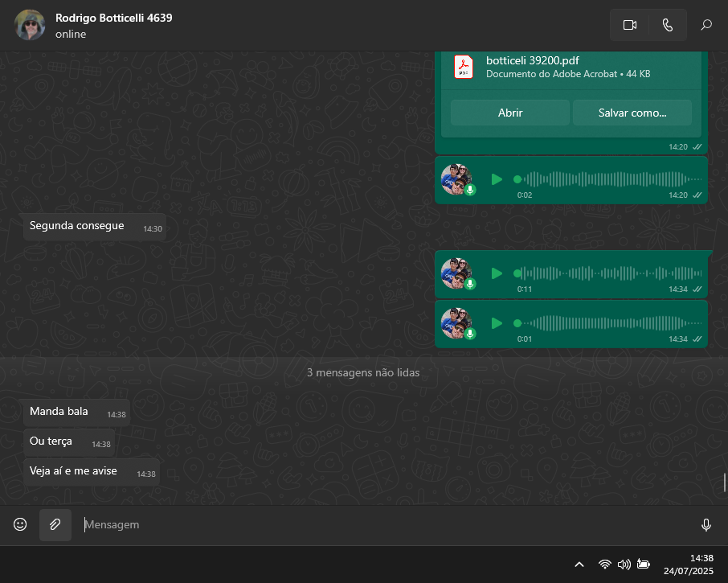This screenshot has width=728, height=583.
Task: Start a voice call with Rodrigo
Action: 668,25
